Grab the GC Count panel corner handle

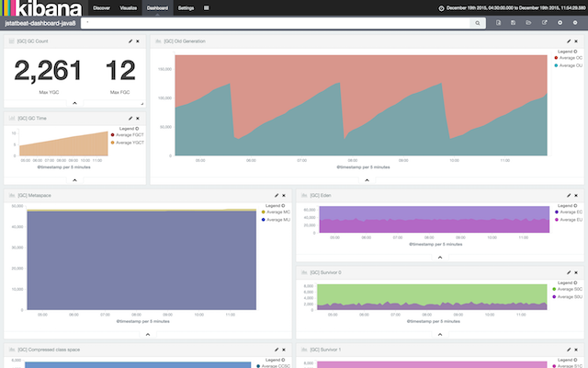click(x=142, y=104)
